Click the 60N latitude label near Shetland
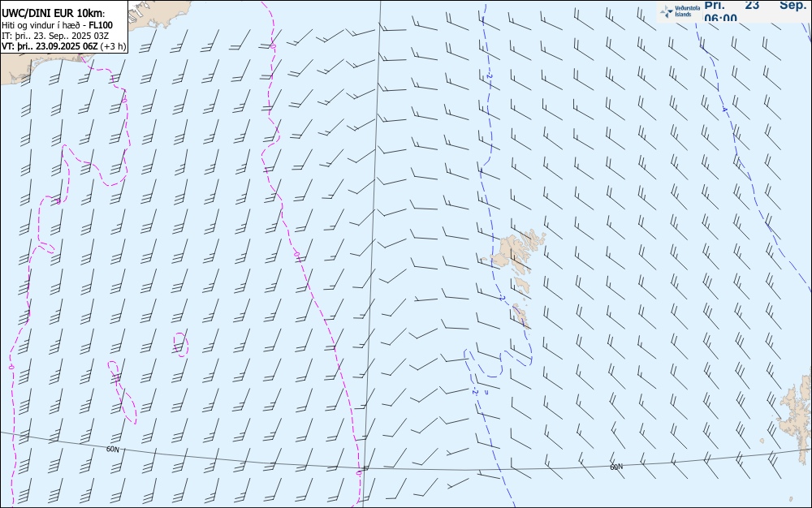Viewport: 812px width, 508px height. [616, 467]
